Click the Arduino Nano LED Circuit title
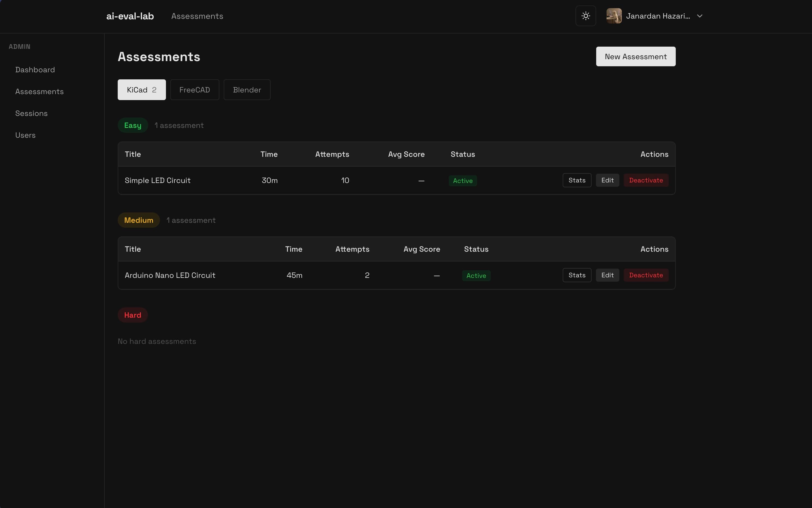The image size is (812, 508). click(x=170, y=275)
